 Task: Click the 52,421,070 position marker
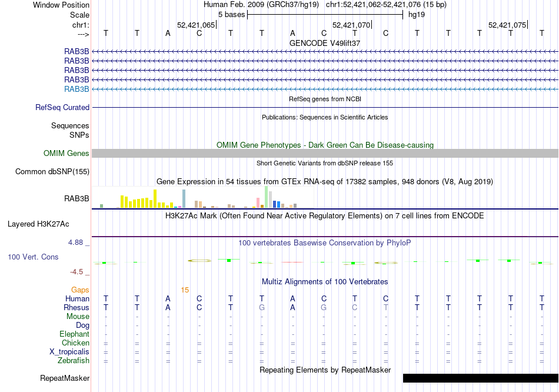coord(351,25)
